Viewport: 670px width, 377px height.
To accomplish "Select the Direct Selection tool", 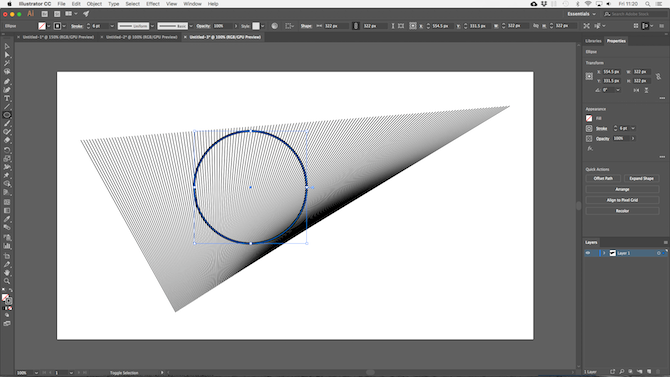I will 7,55.
